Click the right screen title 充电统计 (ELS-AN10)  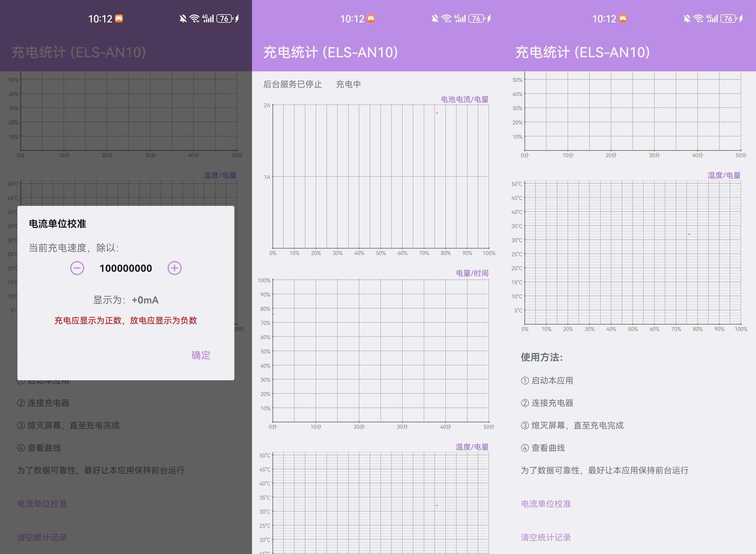[583, 52]
